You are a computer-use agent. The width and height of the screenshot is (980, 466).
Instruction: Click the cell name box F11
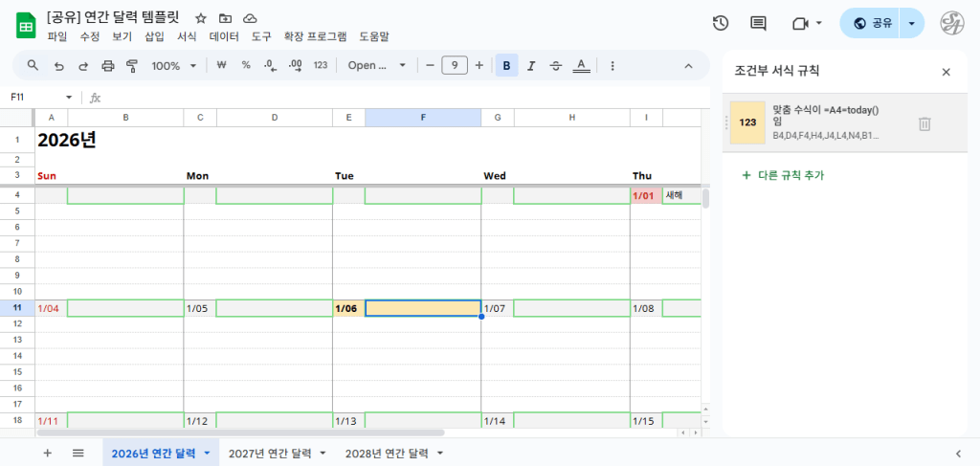[34, 97]
